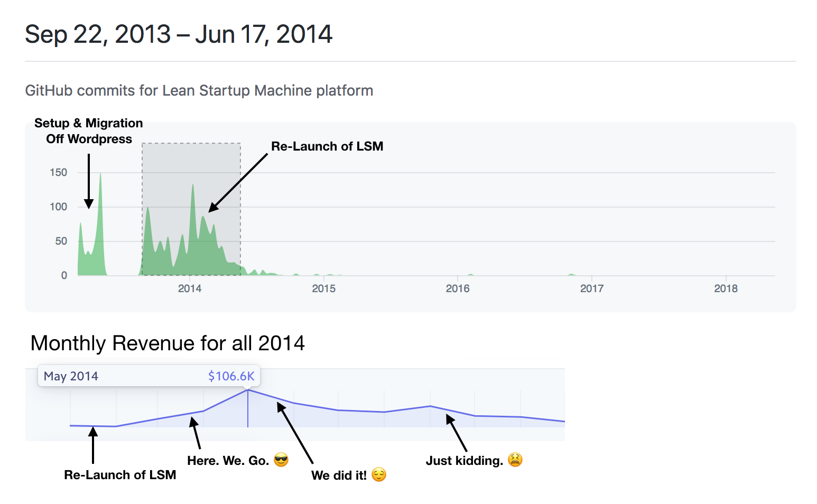Click the revenue line peak at May 2014
Viewport: 817px width, 504px height.
(x=248, y=390)
